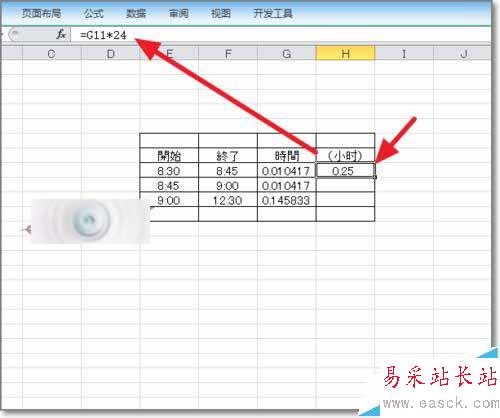Select column I header

click(404, 53)
